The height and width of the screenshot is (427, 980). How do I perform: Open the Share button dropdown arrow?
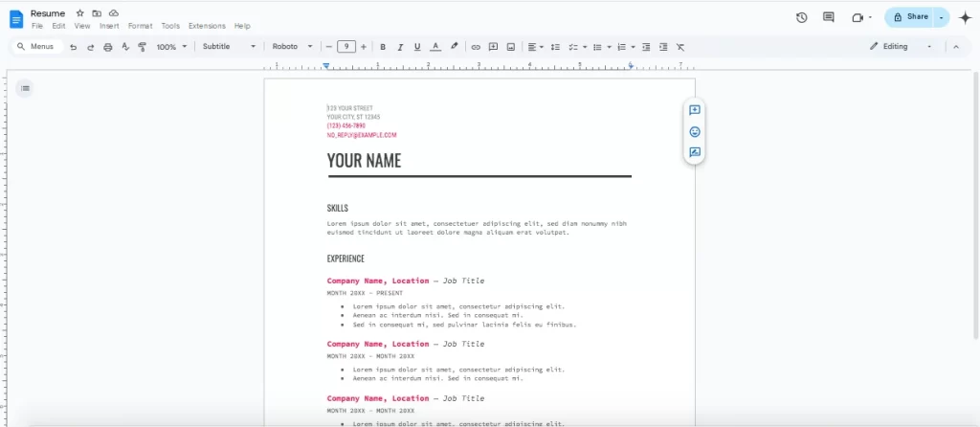(942, 17)
